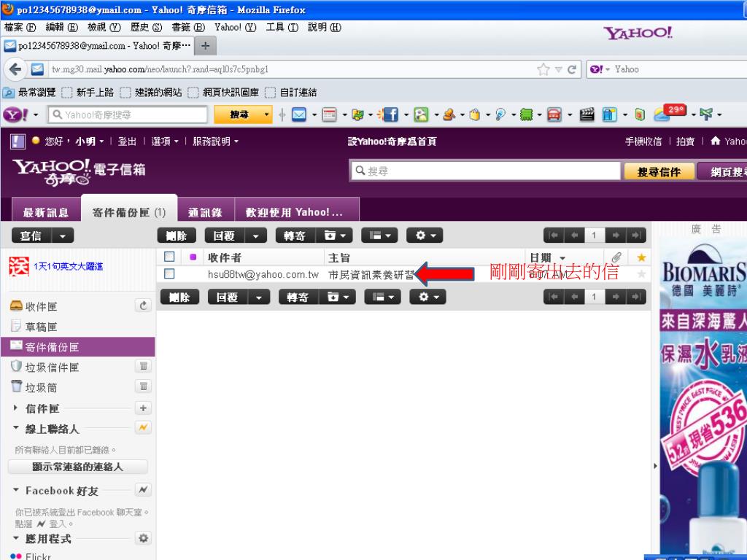Click the Yahoo!奇摩搜尋 toolbar search box
The width and height of the screenshot is (747, 560).
click(x=128, y=114)
